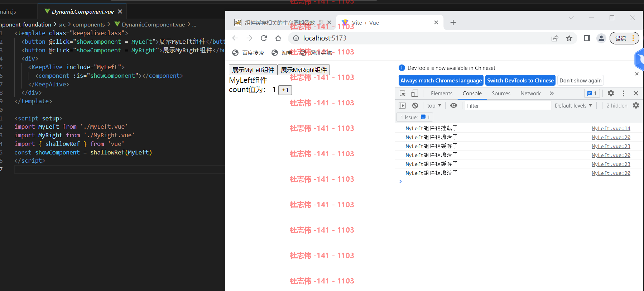Click Switch DevTools to Chinese
The width and height of the screenshot is (644, 291).
click(520, 81)
